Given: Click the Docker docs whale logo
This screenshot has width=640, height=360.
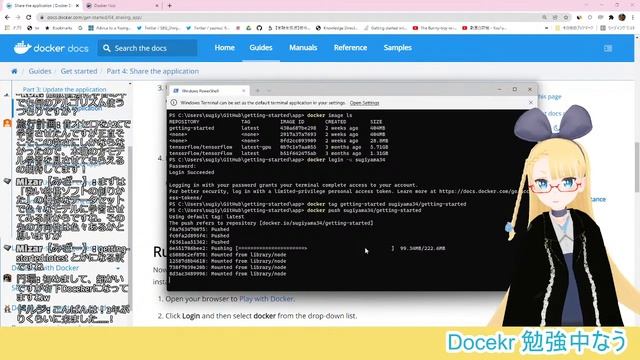Looking at the screenshot, I should [x=22, y=48].
